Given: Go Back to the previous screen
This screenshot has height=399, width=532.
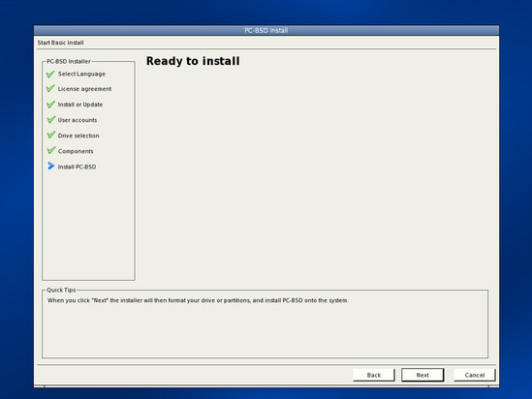Looking at the screenshot, I should (374, 375).
